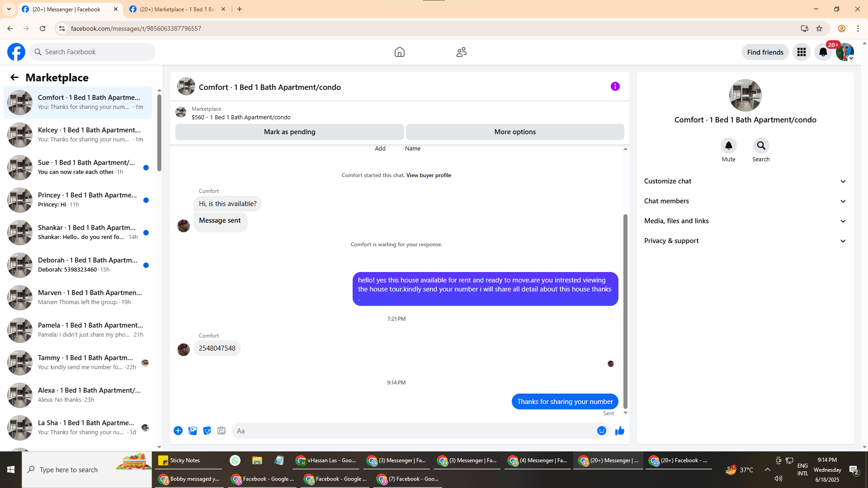
Task: Show hidden system tray icons
Action: (x=768, y=469)
